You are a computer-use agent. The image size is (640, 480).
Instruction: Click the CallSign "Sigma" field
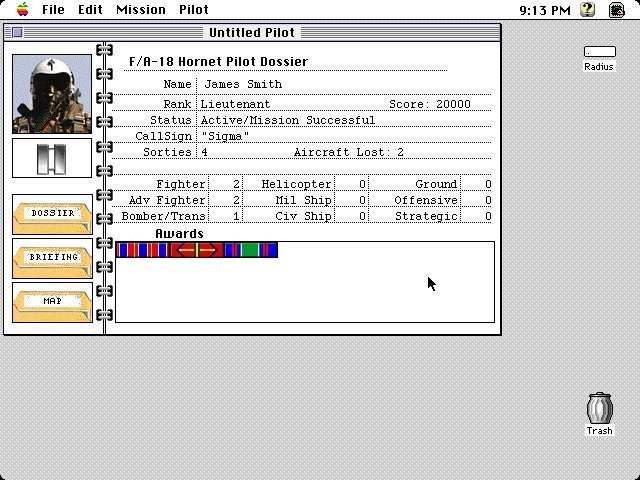225,136
